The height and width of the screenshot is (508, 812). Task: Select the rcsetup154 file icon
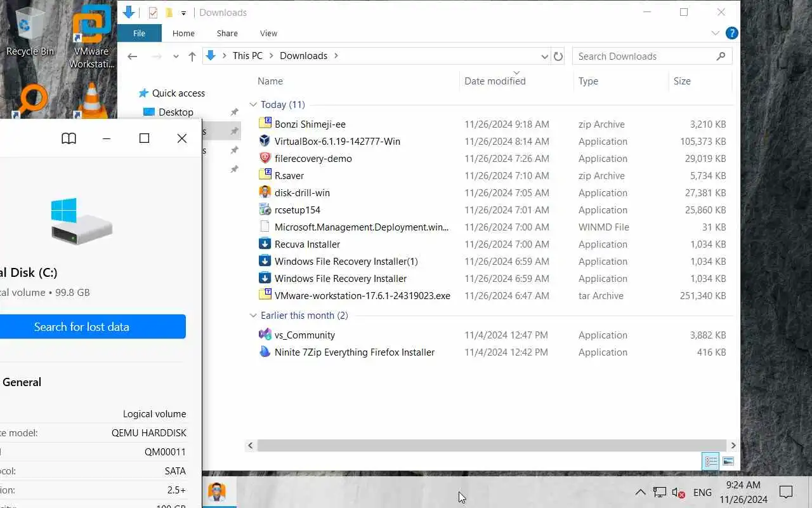[x=265, y=210]
